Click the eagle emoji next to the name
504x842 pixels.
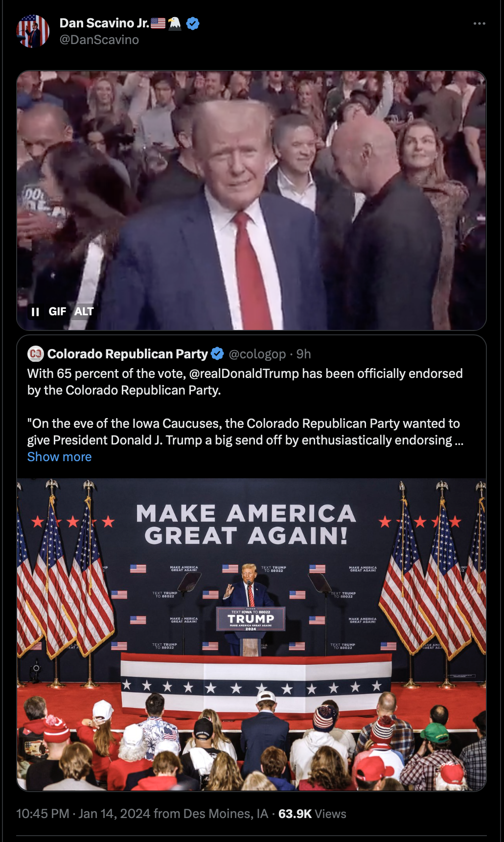[175, 23]
